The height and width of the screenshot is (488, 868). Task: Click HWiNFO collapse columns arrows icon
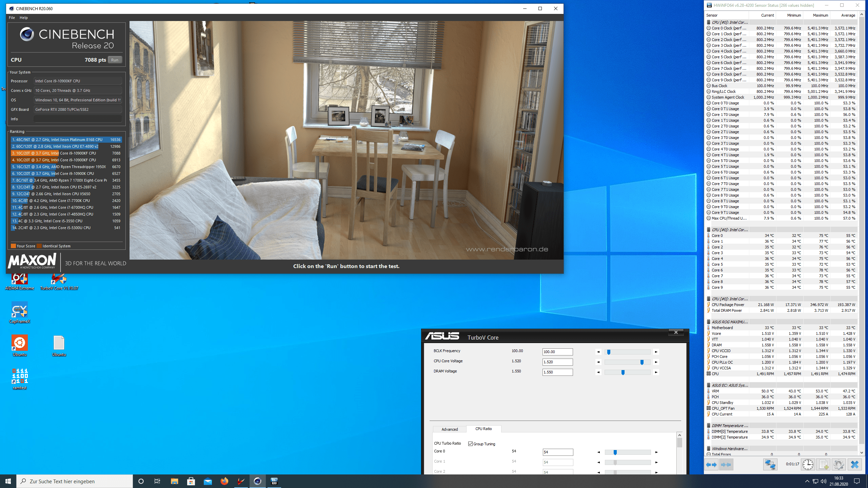pos(726,465)
